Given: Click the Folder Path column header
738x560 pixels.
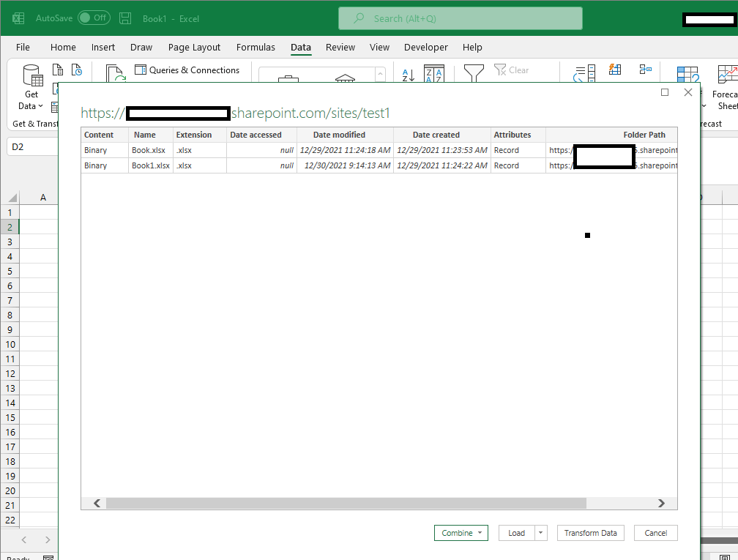Looking at the screenshot, I should point(612,135).
